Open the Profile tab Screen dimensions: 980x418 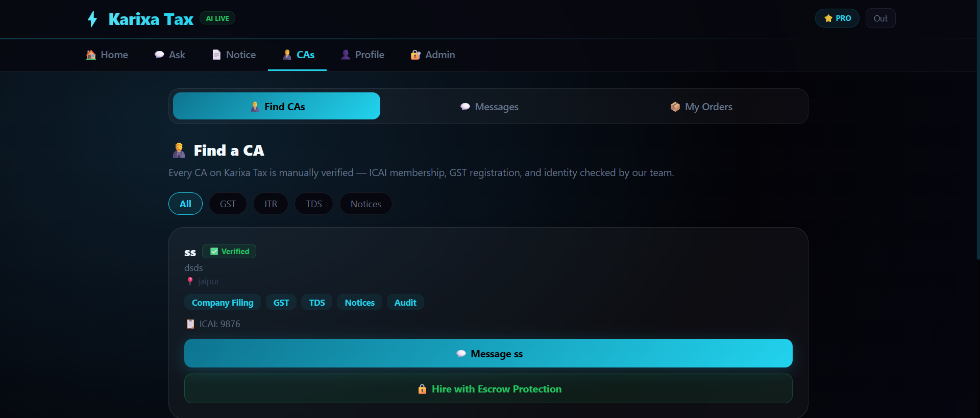tap(362, 55)
